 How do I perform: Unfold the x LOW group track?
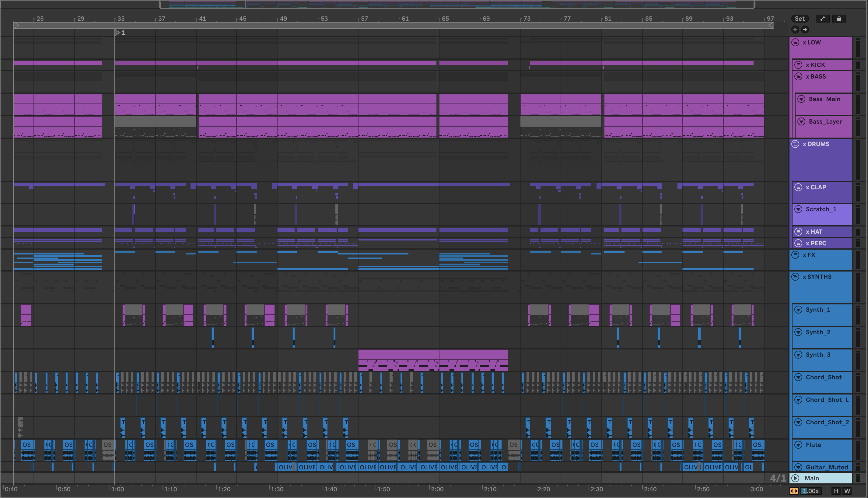coord(795,42)
